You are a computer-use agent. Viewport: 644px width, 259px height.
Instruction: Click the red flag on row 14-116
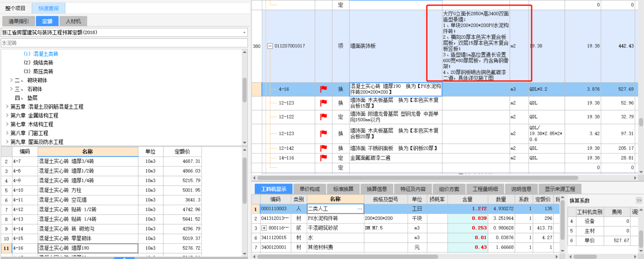324,158
